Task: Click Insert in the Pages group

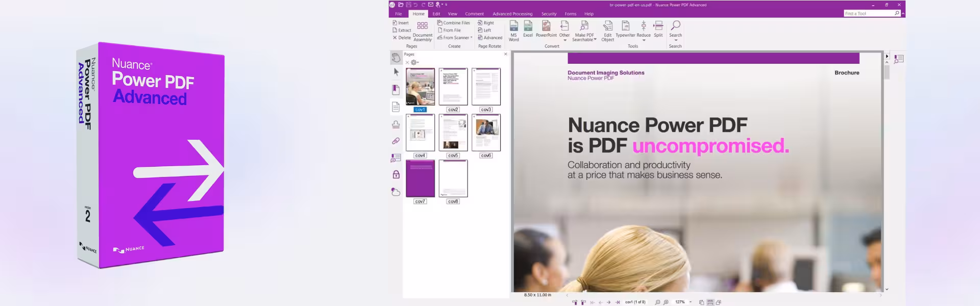Action: 401,23
